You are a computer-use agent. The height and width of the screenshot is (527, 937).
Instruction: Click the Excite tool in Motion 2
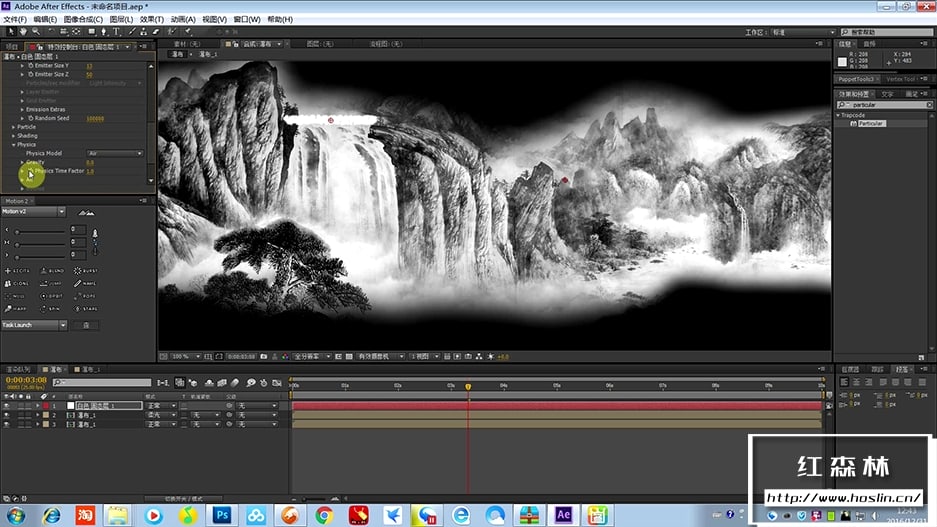click(17, 271)
